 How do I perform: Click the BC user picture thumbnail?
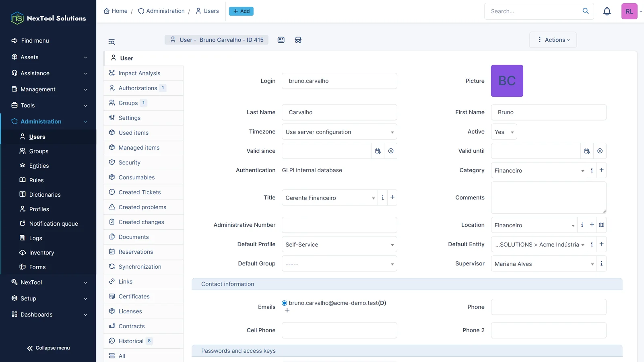507,81
